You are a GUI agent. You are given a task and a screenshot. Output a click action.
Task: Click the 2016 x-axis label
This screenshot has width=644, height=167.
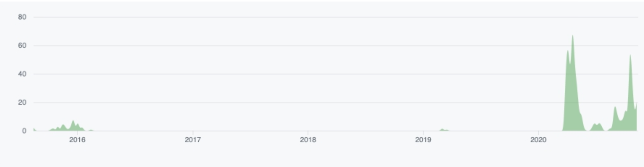(x=77, y=140)
